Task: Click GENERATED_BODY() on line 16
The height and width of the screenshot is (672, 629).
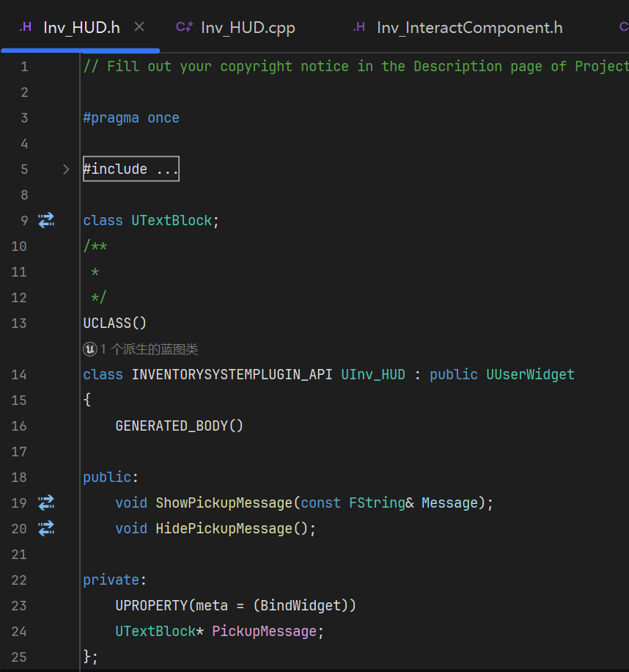Action: (179, 426)
